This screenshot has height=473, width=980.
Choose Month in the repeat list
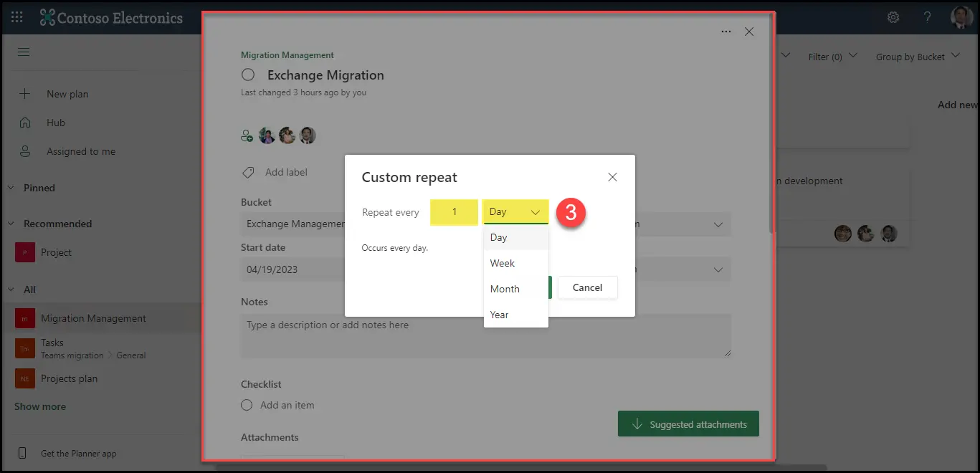[x=505, y=289]
